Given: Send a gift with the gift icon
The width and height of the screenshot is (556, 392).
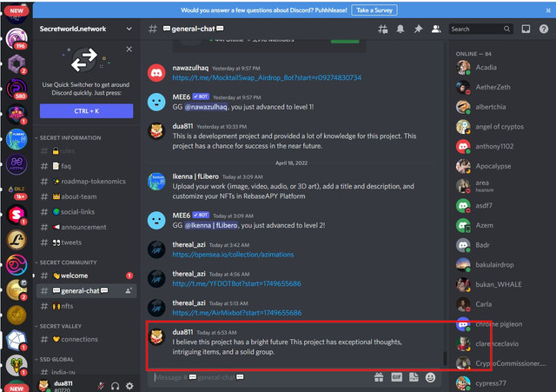Looking at the screenshot, I should pyautogui.click(x=379, y=377).
